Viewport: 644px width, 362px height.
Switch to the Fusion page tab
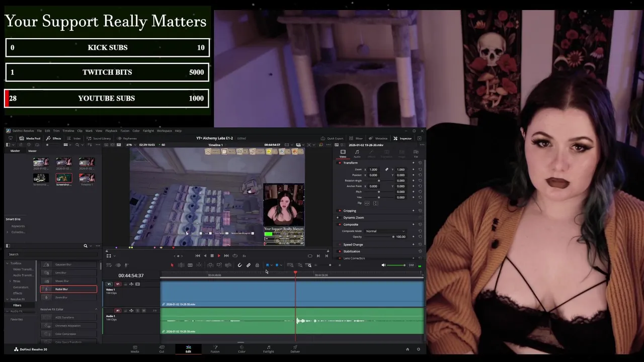pos(215,348)
